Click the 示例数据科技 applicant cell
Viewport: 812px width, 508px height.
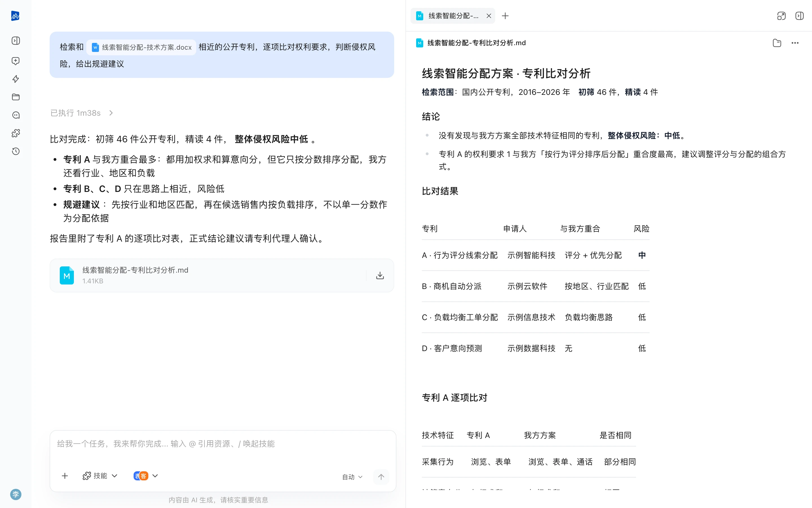click(531, 349)
